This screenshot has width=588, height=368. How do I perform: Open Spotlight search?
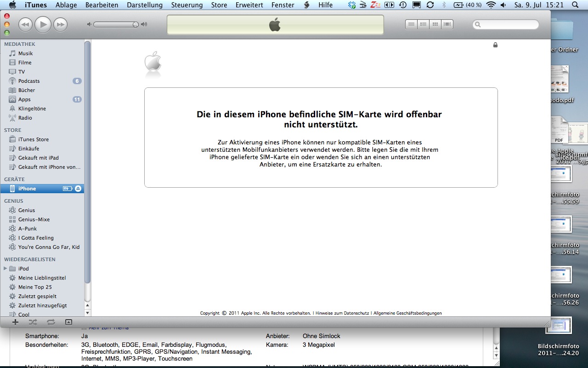tap(576, 5)
